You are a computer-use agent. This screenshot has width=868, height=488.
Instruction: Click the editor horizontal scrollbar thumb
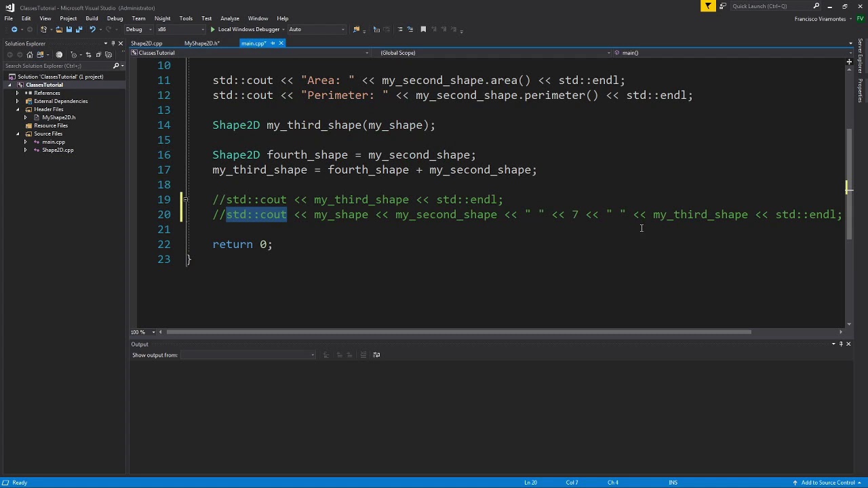coord(458,332)
